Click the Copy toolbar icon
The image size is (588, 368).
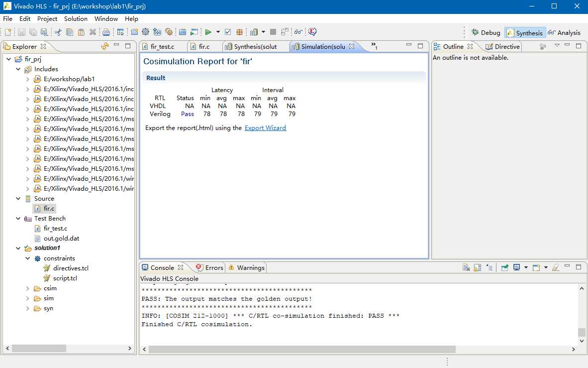coord(69,32)
